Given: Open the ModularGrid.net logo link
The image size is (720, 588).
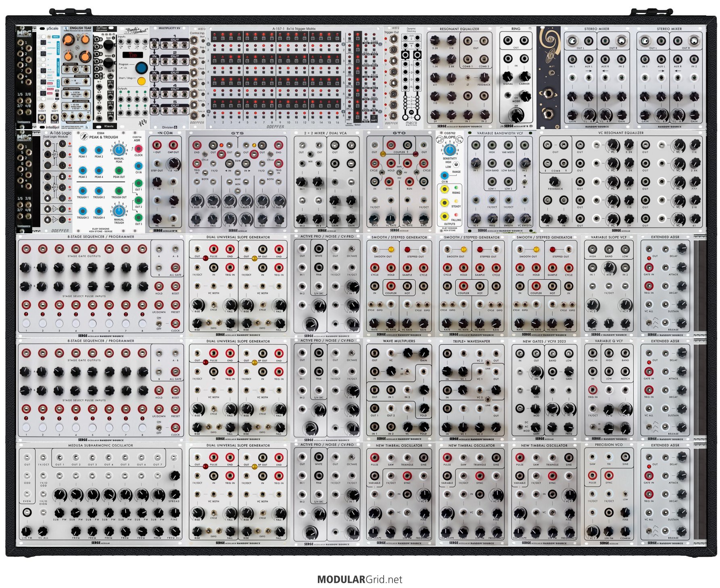Looking at the screenshot, I should point(360,580).
